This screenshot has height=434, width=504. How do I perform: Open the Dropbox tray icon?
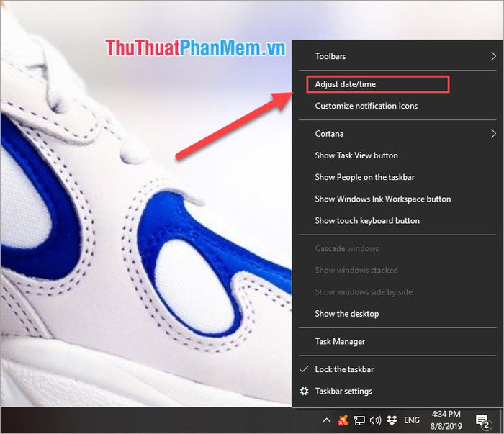point(392,420)
